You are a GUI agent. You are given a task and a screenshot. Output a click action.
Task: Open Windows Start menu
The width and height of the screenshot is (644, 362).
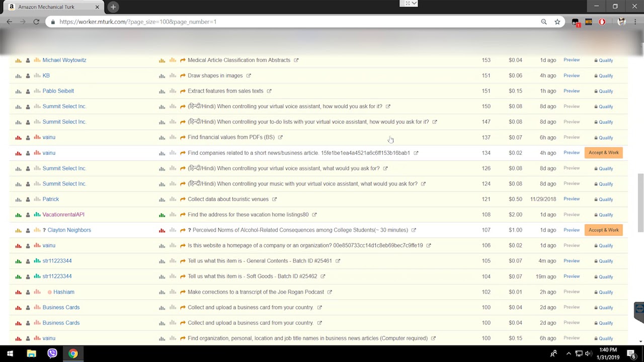10,353
